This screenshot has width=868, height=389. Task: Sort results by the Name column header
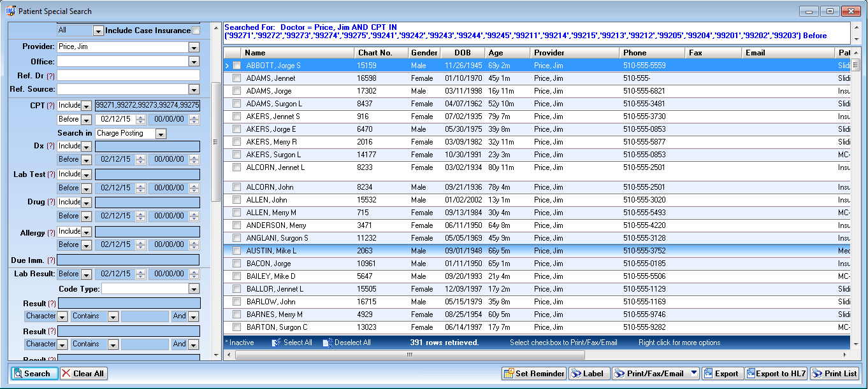pos(298,53)
